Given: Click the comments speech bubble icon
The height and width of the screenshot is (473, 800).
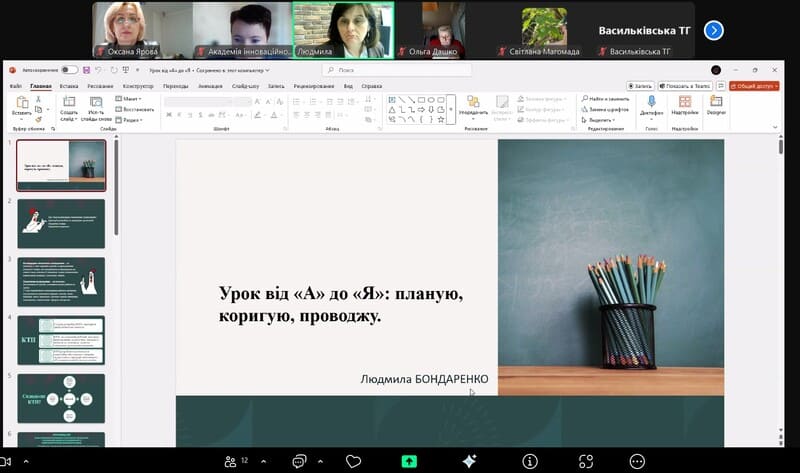Looking at the screenshot, I should (720, 86).
